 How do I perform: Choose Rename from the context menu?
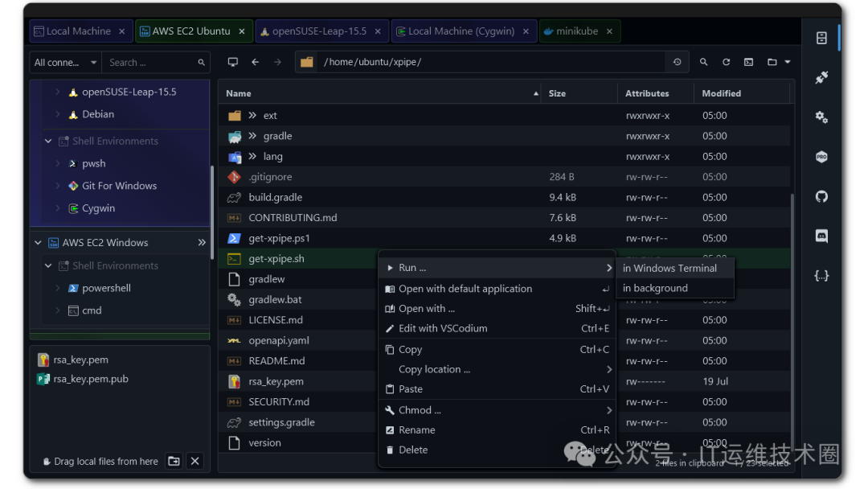(x=497, y=430)
